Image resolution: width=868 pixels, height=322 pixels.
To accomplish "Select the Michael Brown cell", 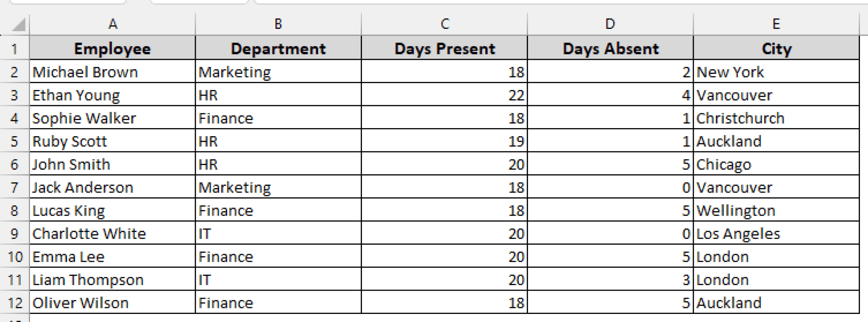I will (x=112, y=72).
